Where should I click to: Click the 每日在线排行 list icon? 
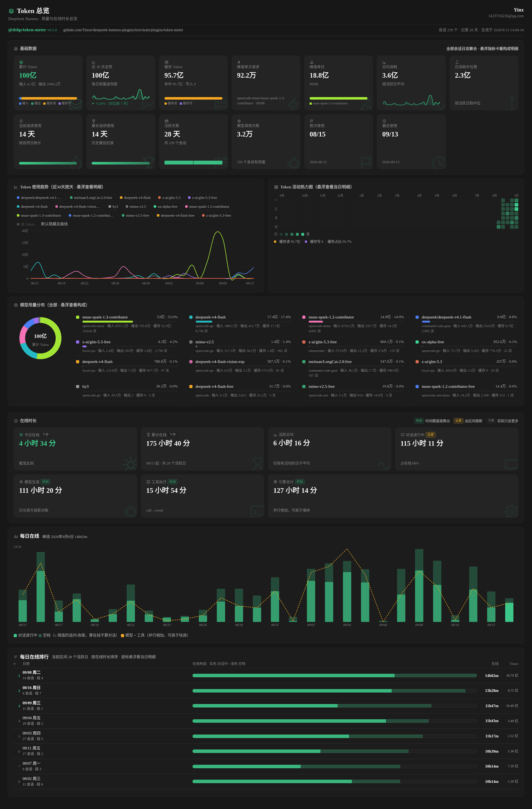click(16, 657)
